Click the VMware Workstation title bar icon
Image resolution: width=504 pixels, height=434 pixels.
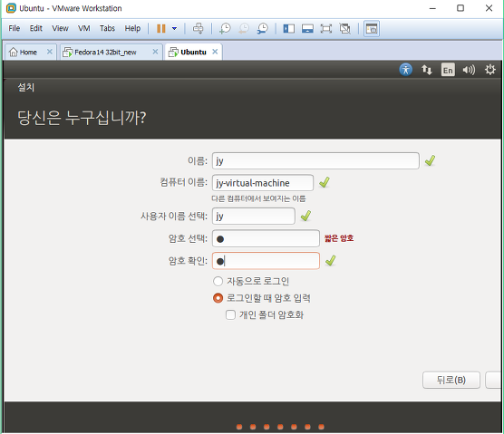(11, 8)
